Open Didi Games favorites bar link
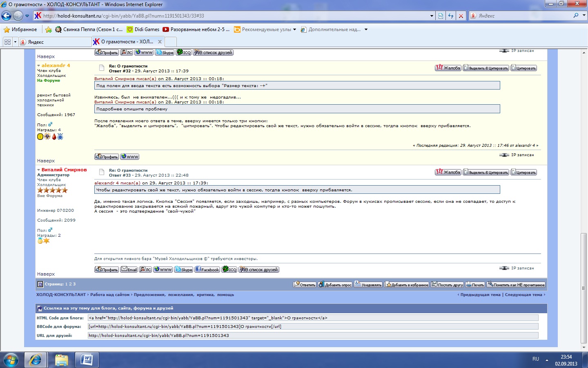Viewport: 588px width, 368px height. (143, 29)
